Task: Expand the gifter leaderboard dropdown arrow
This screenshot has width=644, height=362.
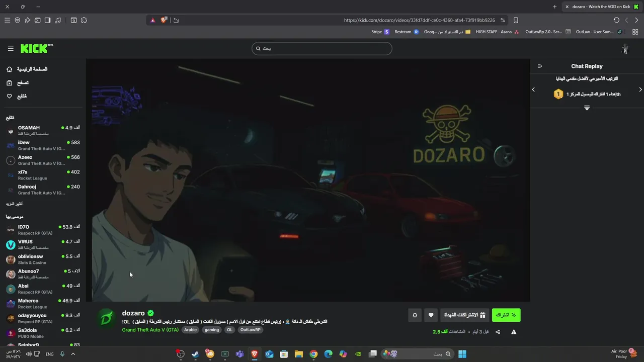Action: click(x=587, y=108)
